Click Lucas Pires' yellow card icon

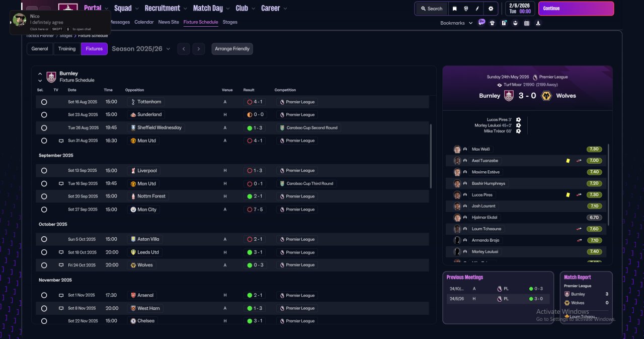568,195
